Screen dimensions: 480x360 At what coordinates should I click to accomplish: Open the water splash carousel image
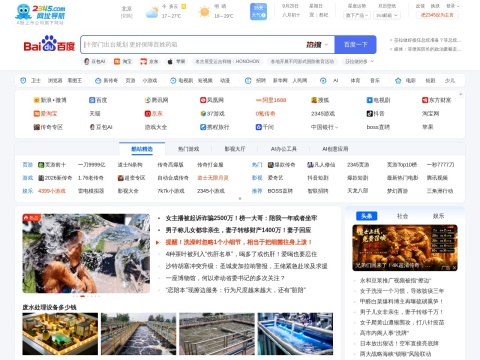coord(86,253)
